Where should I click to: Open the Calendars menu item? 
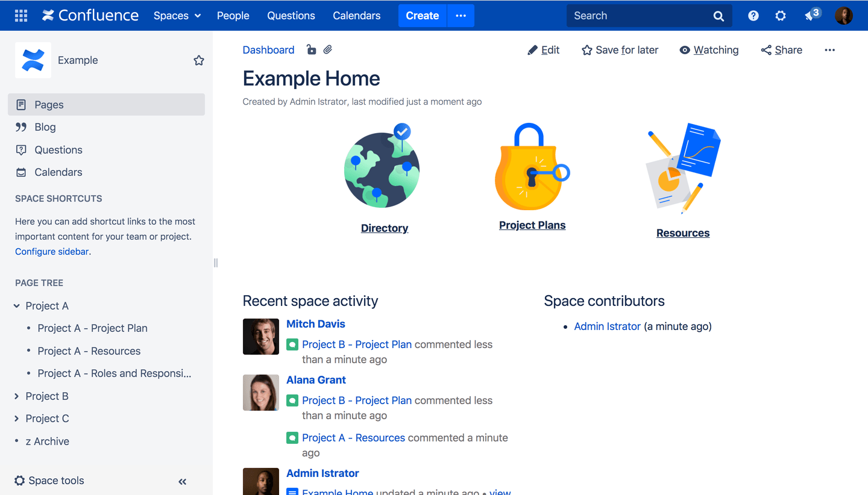356,16
